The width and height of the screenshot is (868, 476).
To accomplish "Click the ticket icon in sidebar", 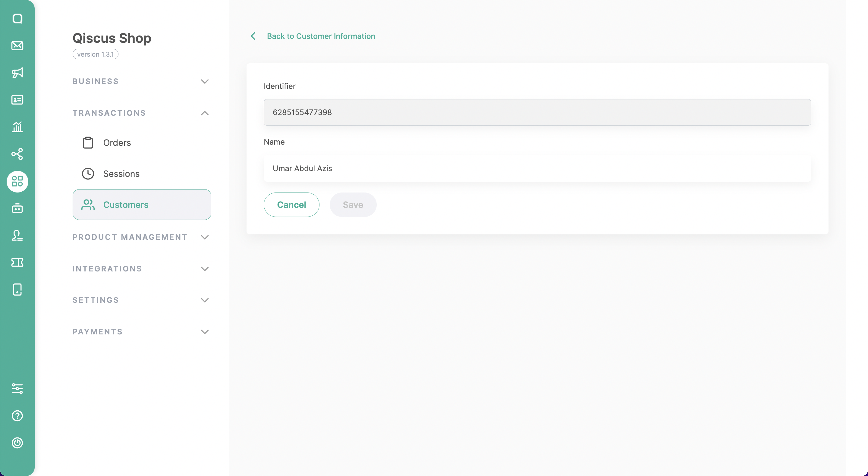I will [17, 262].
